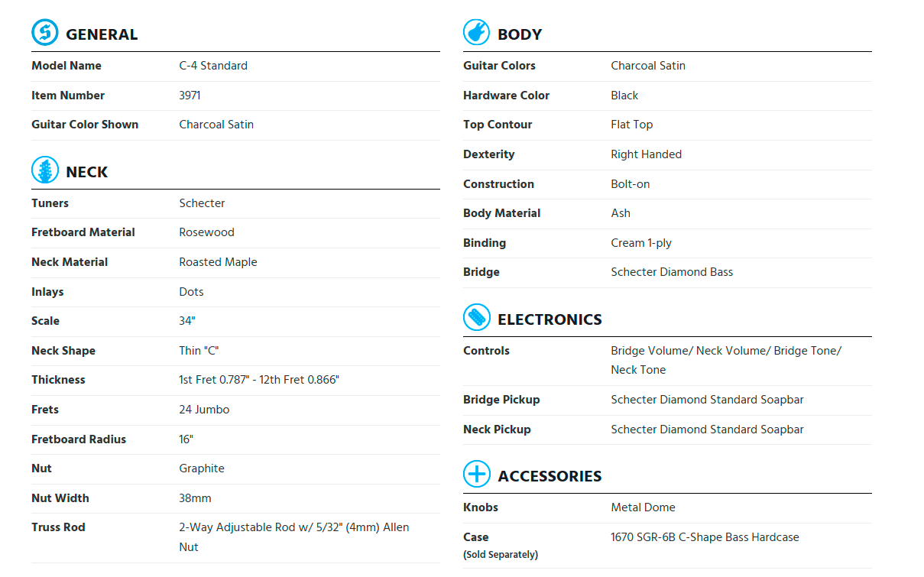The width and height of the screenshot is (924, 577).
Task: Click the General section Schecter logo icon
Action: click(x=45, y=33)
